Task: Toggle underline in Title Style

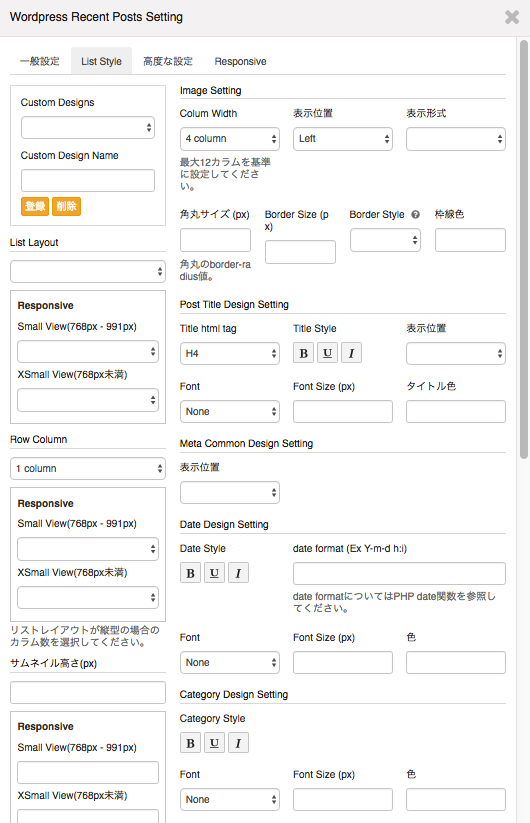Action: 327,353
